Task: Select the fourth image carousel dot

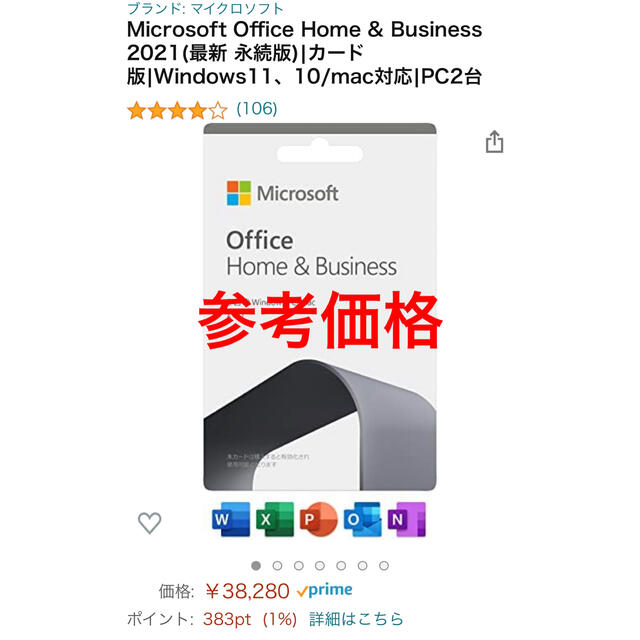Action: click(320, 566)
